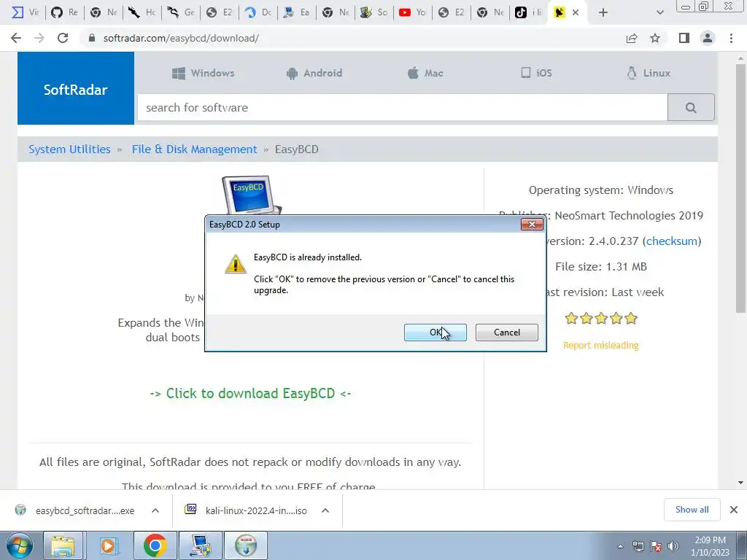
Task: Click the magnifier search button
Action: tap(691, 108)
